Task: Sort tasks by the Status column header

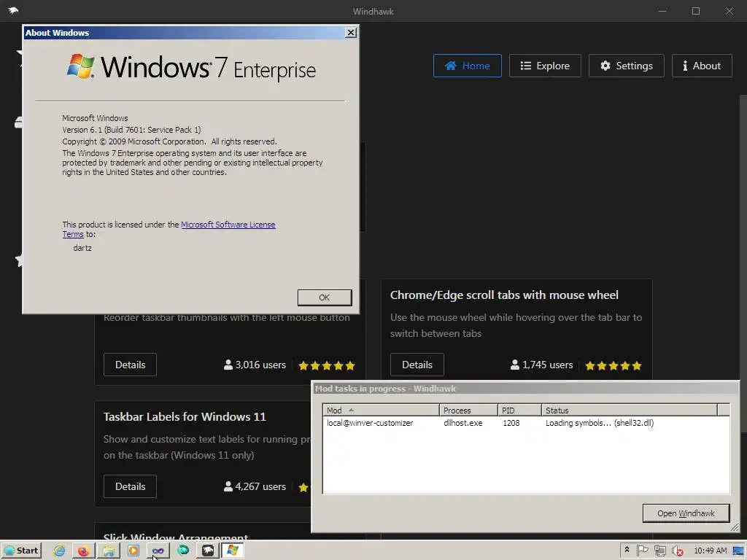Action: coord(630,410)
